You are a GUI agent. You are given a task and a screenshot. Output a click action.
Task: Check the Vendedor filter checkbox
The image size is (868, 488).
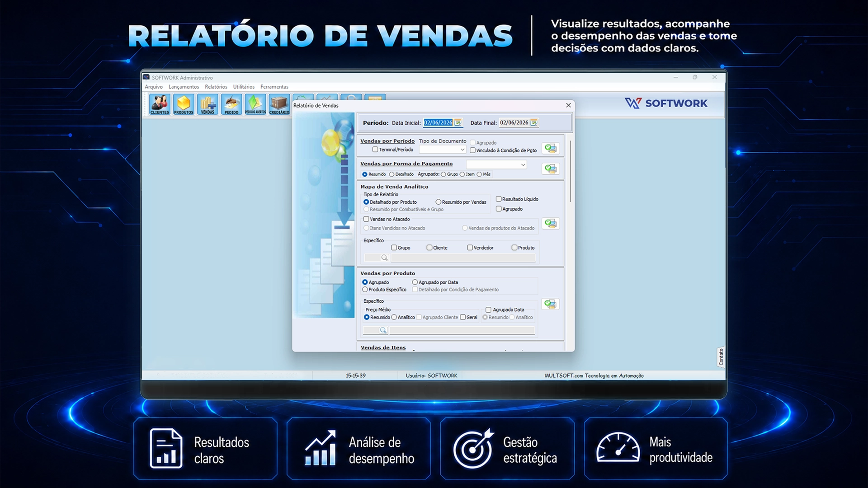pyautogui.click(x=470, y=248)
